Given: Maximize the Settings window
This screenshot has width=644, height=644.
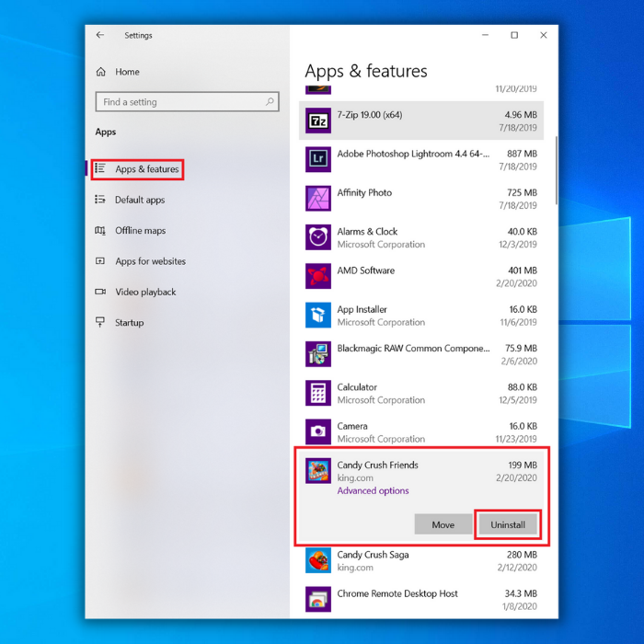Looking at the screenshot, I should pyautogui.click(x=514, y=35).
